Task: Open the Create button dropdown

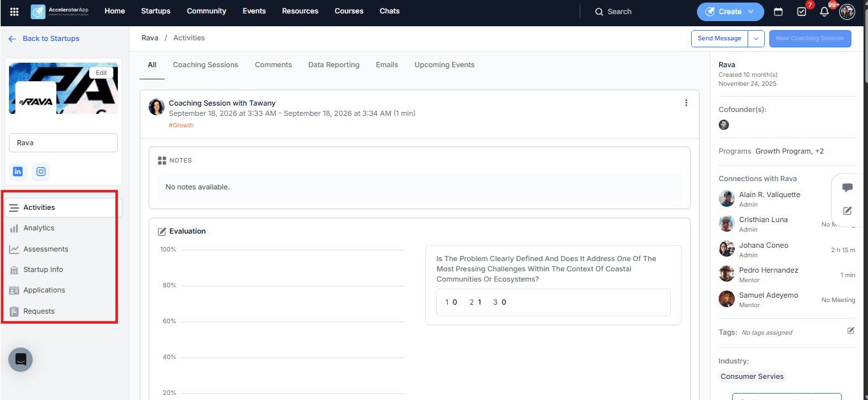Action: point(730,12)
